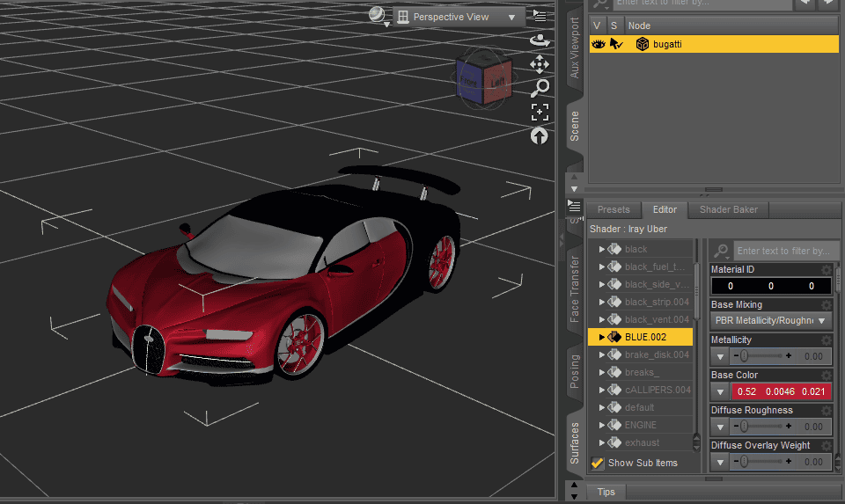Click the reset camera arrow icon
This screenshot has height=504, width=845.
[540, 136]
